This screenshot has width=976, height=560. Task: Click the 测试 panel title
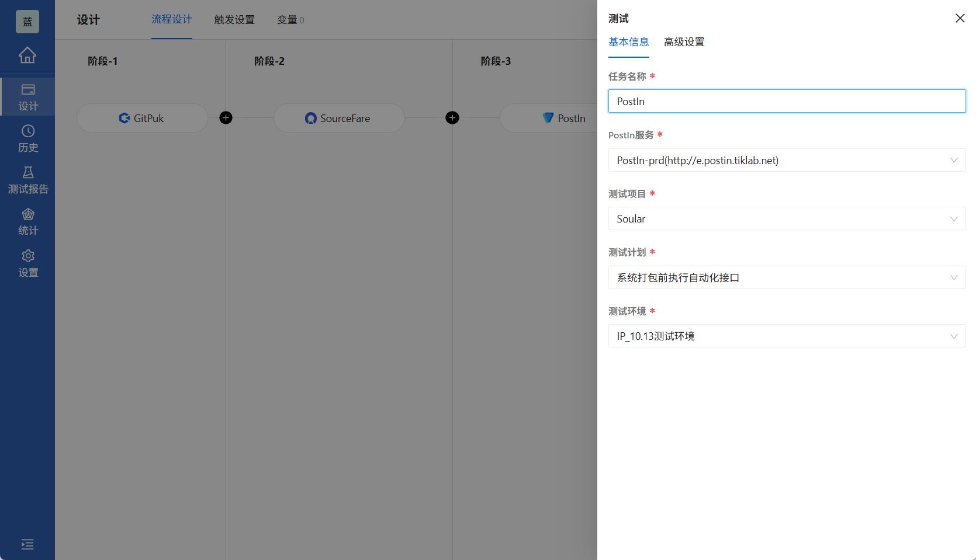click(x=618, y=19)
